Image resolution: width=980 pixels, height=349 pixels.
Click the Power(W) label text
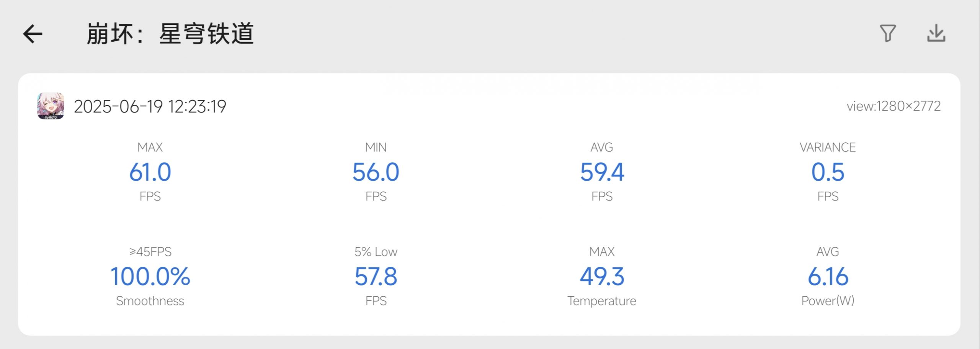(x=828, y=301)
